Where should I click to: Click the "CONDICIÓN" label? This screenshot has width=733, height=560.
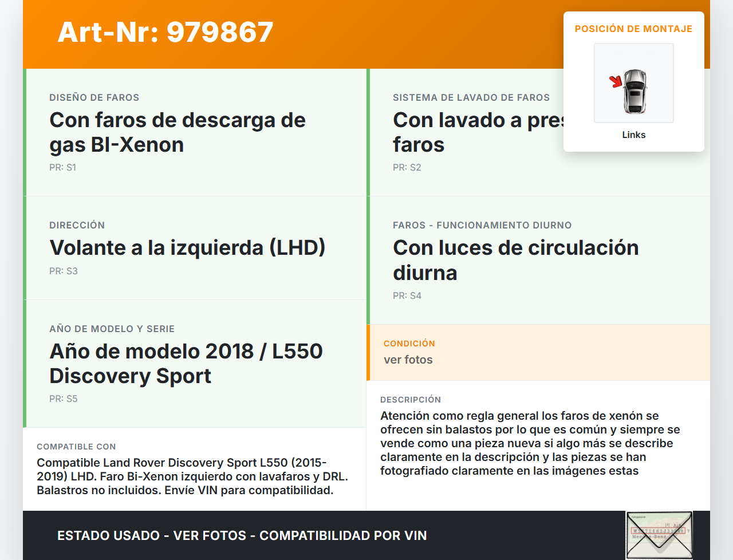(409, 344)
